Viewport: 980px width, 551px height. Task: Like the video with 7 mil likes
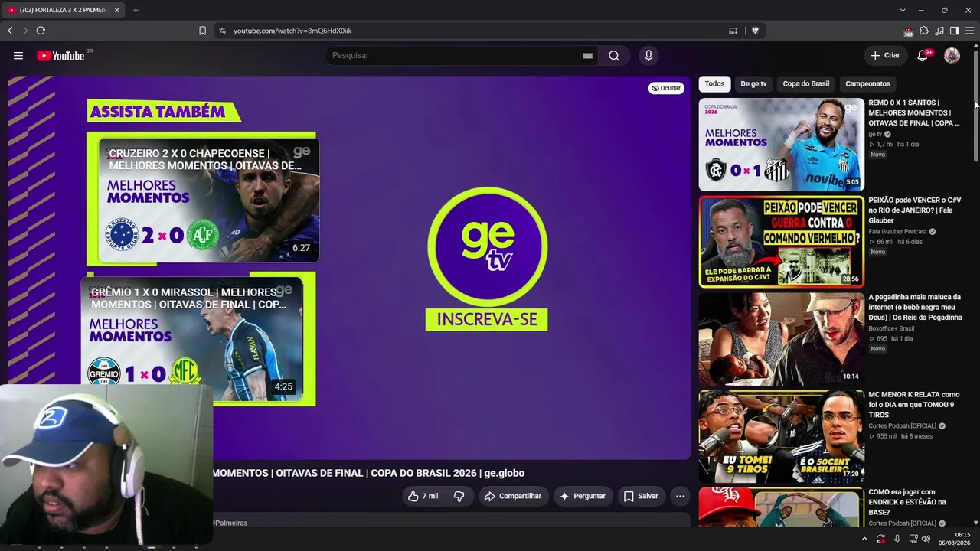coord(423,496)
